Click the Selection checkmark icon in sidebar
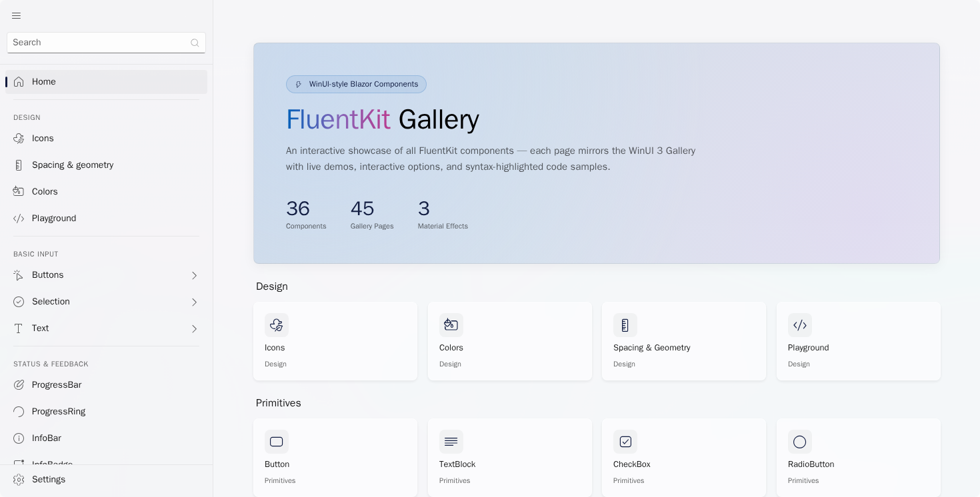This screenshot has height=497, width=980. click(x=19, y=302)
